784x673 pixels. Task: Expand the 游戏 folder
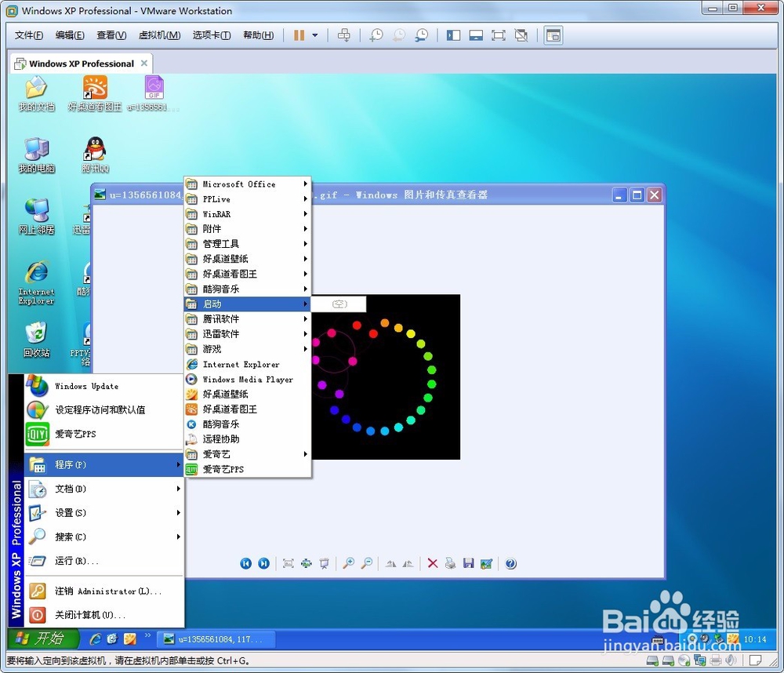click(x=248, y=349)
